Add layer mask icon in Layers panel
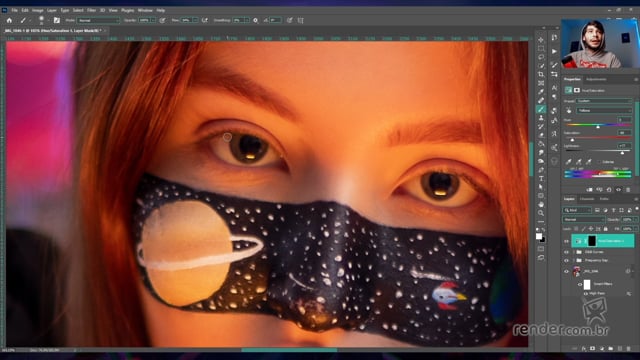Image resolution: width=640 pixels, height=360 pixels. coord(592,349)
